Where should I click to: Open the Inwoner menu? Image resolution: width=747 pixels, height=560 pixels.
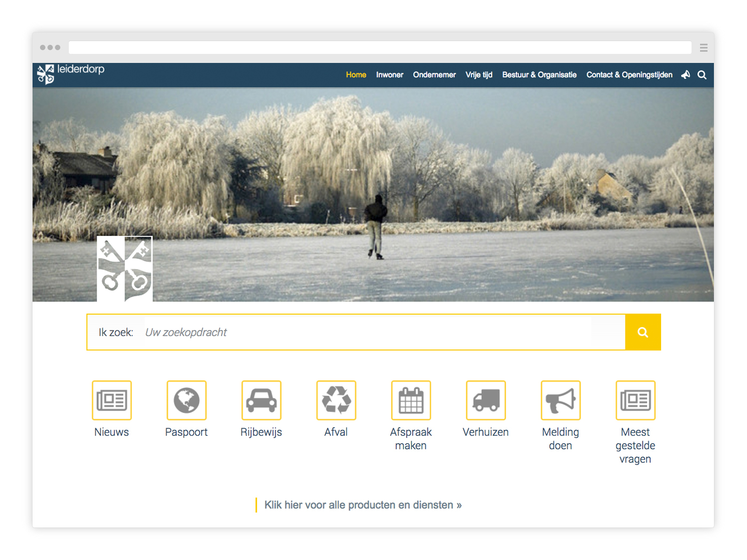[390, 75]
